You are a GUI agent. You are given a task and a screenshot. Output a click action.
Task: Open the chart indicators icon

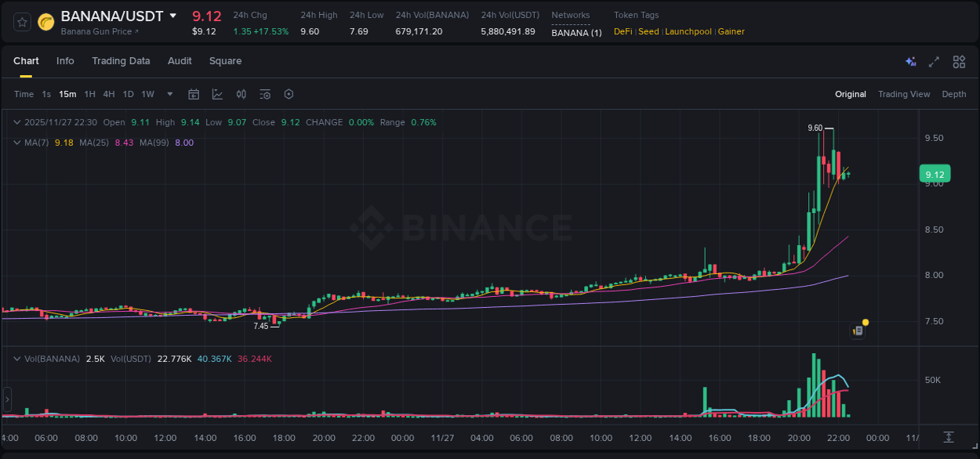click(265, 94)
